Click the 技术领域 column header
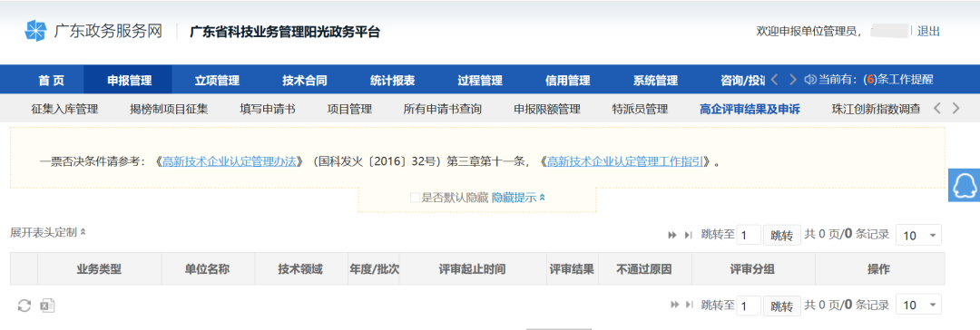980x330 pixels. pyautogui.click(x=300, y=269)
